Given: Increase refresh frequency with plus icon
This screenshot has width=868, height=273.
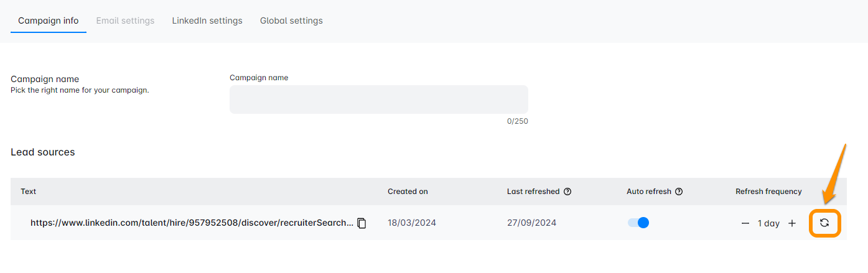Looking at the screenshot, I should [x=792, y=223].
